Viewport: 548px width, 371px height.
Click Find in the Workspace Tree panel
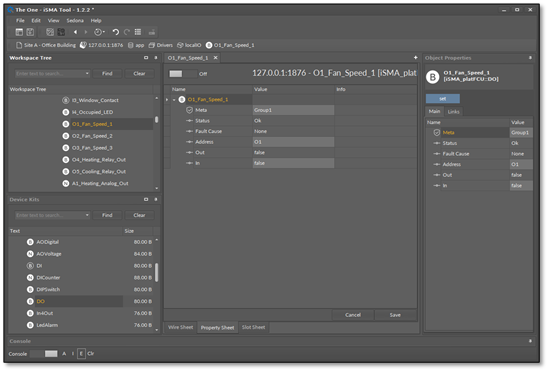pyautogui.click(x=107, y=74)
